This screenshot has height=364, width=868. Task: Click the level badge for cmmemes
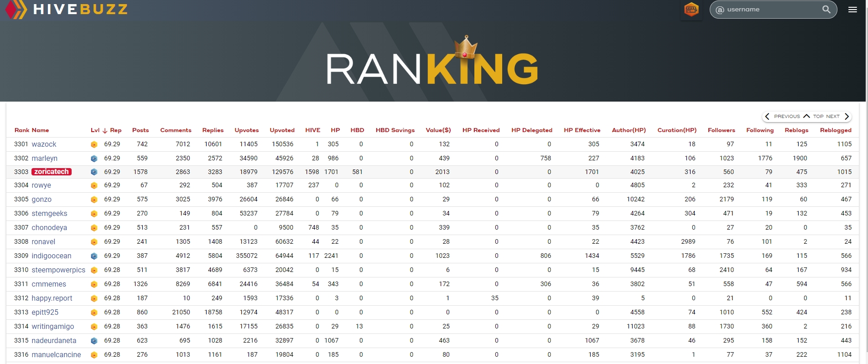(94, 284)
